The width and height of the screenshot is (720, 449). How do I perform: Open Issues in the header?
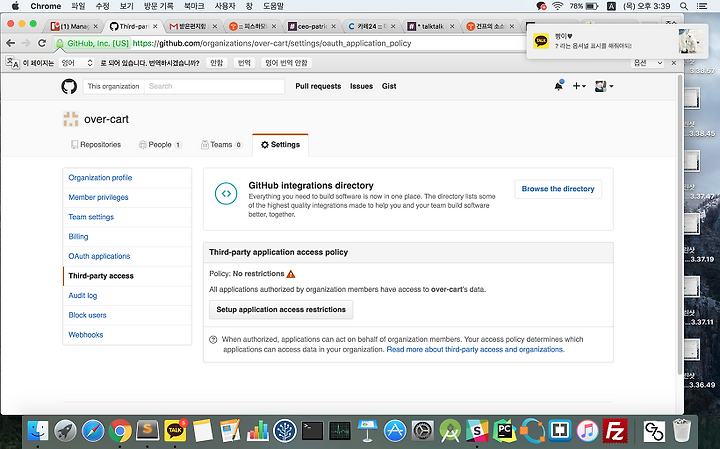pyautogui.click(x=361, y=86)
